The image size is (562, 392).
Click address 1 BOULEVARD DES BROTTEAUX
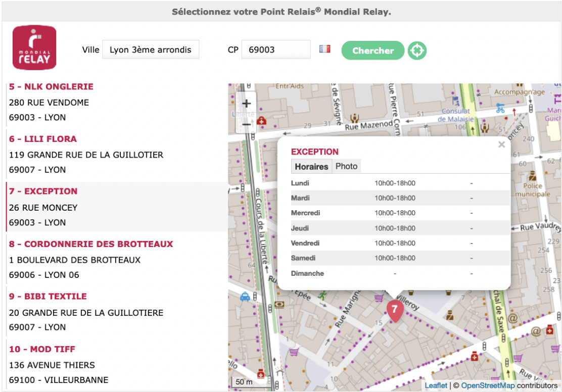click(75, 260)
